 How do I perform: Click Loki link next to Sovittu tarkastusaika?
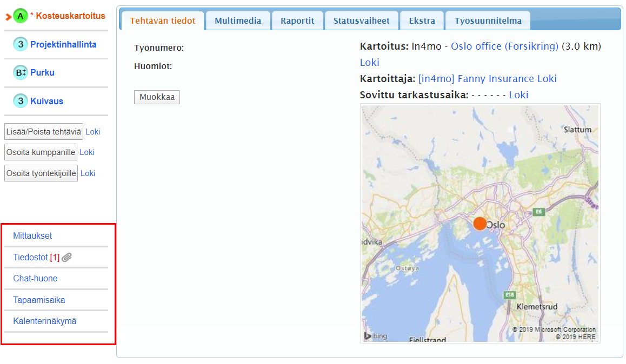pyautogui.click(x=518, y=95)
